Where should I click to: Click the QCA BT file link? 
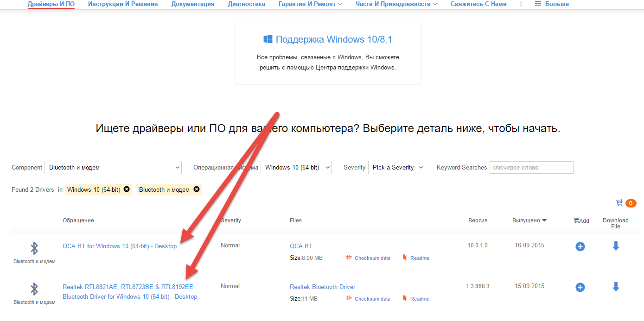[301, 246]
